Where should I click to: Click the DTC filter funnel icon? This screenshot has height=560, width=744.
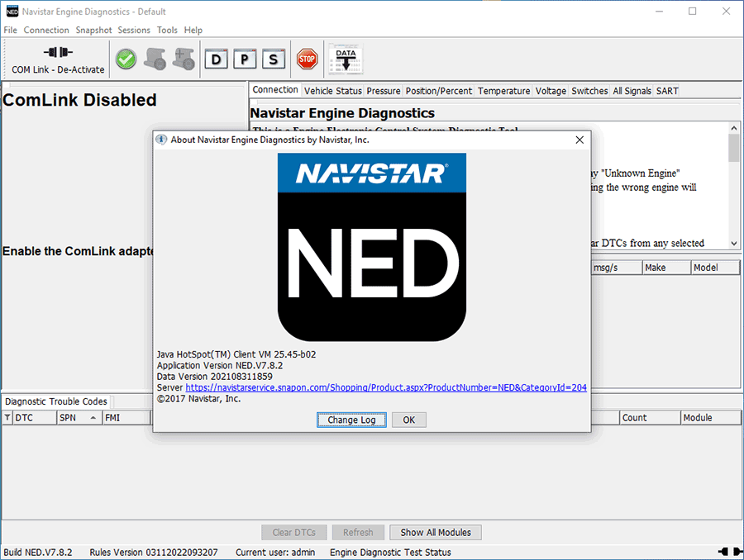(7, 417)
